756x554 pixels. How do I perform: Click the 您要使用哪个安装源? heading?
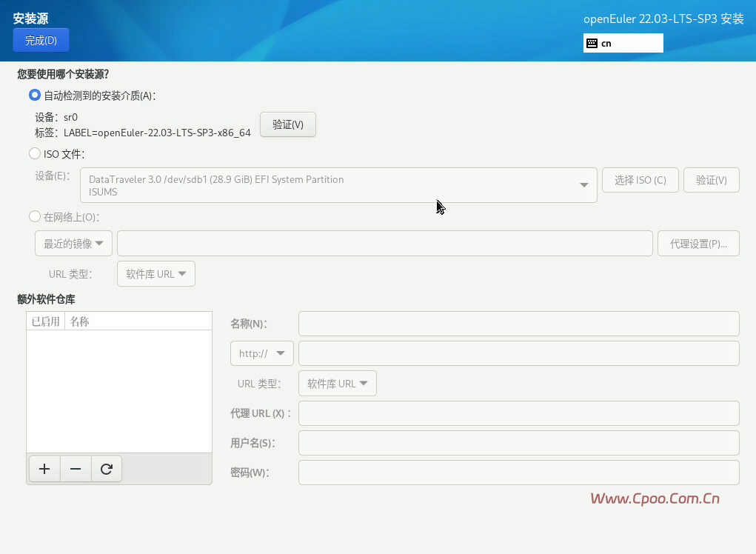pyautogui.click(x=63, y=74)
